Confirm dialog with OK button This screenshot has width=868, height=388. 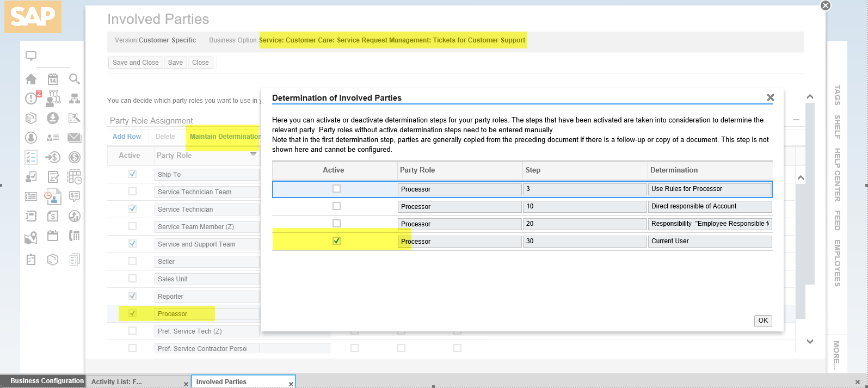(x=763, y=321)
